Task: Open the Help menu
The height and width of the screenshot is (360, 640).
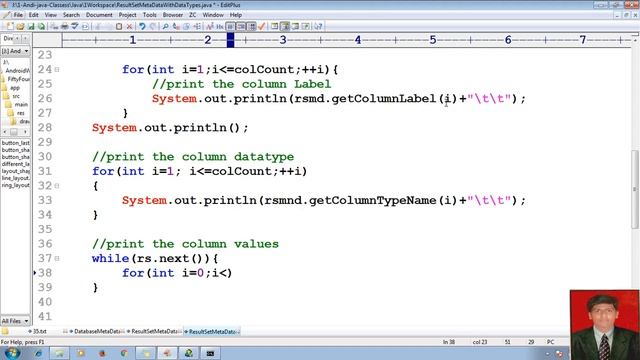Action: [x=236, y=15]
